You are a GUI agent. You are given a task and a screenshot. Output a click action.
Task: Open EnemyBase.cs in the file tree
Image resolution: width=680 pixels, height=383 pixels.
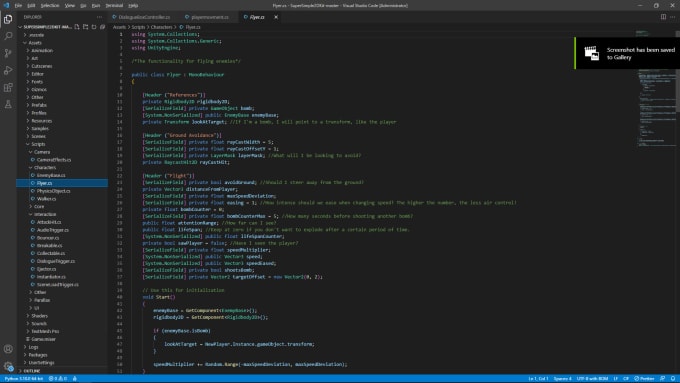[x=51, y=175]
